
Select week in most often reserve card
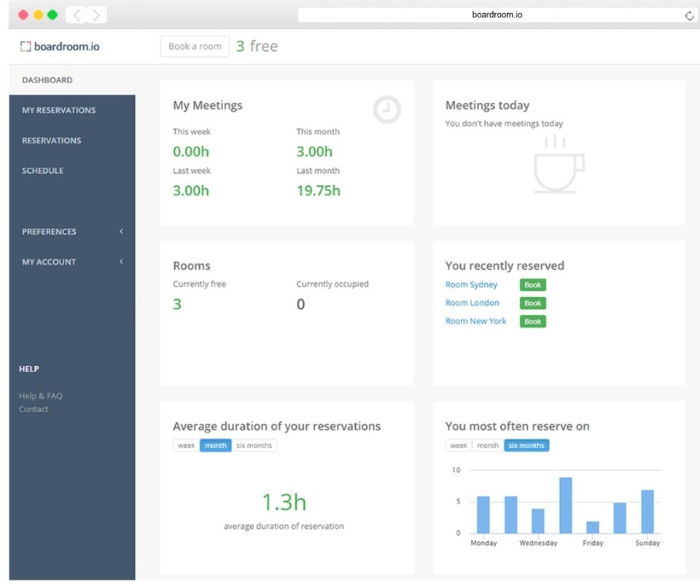click(459, 446)
